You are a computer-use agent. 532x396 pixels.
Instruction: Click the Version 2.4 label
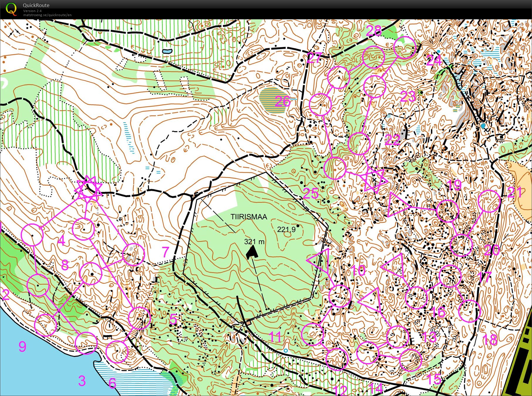click(32, 11)
